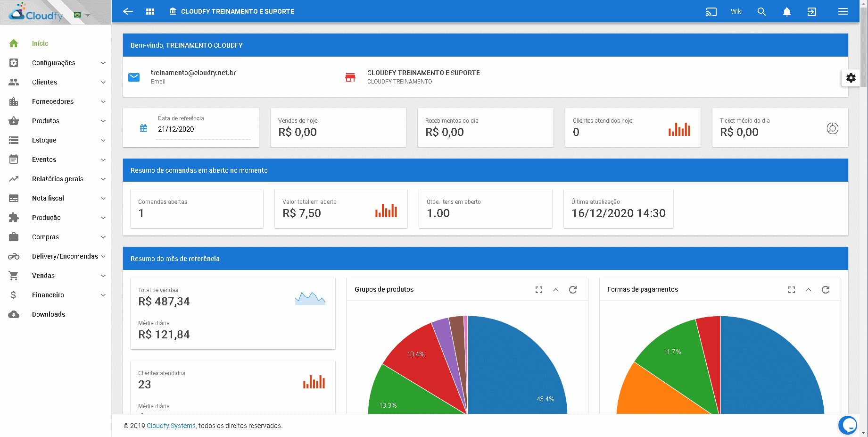The height and width of the screenshot is (437, 868).
Task: Click the calendar icon for reference date
Action: [144, 128]
